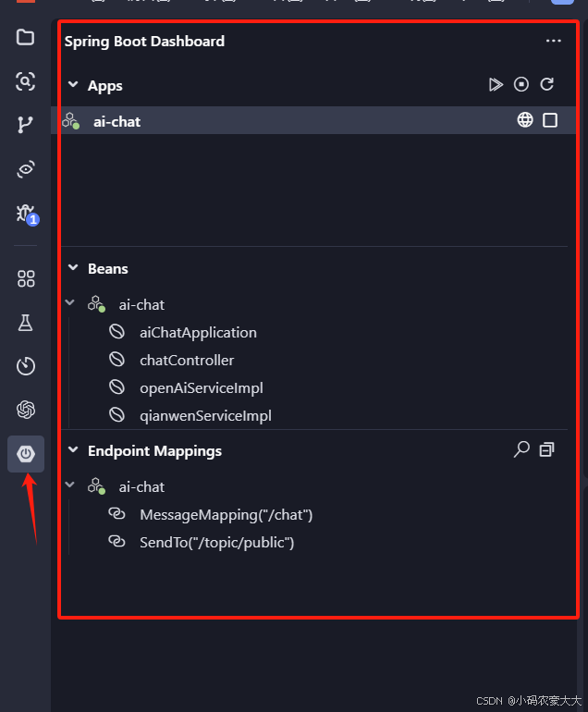The image size is (588, 712).
Task: Search endpoint mappings with magnifier icon
Action: click(521, 449)
